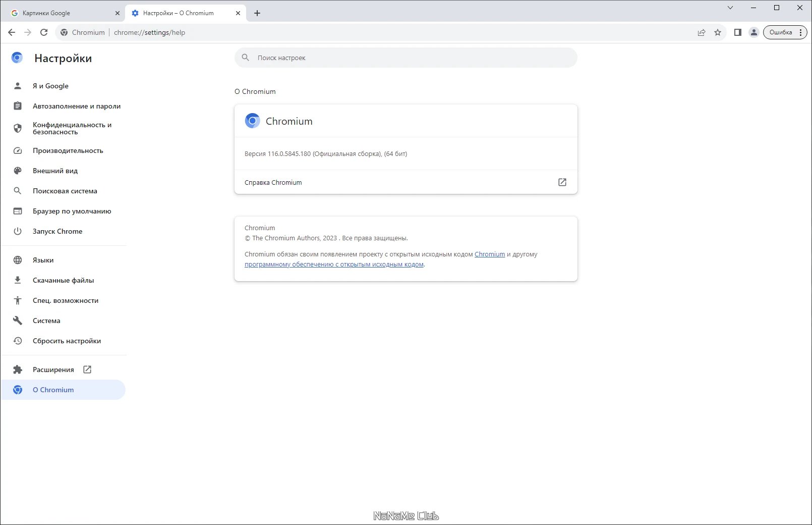This screenshot has width=812, height=525.
Task: Follow the Chromium open source project link
Action: pos(490,254)
